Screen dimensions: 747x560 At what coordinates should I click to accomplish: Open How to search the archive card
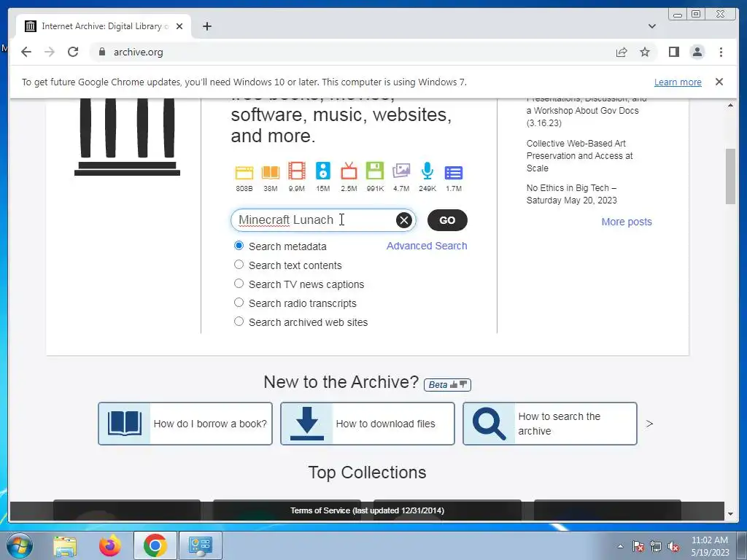pos(550,424)
